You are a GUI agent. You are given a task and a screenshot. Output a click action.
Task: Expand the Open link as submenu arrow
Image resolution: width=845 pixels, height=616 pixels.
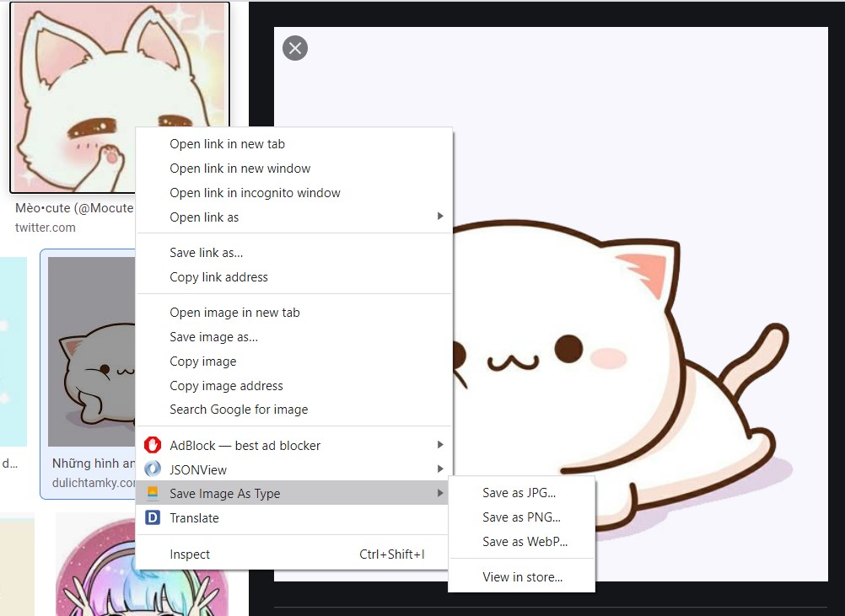click(440, 217)
